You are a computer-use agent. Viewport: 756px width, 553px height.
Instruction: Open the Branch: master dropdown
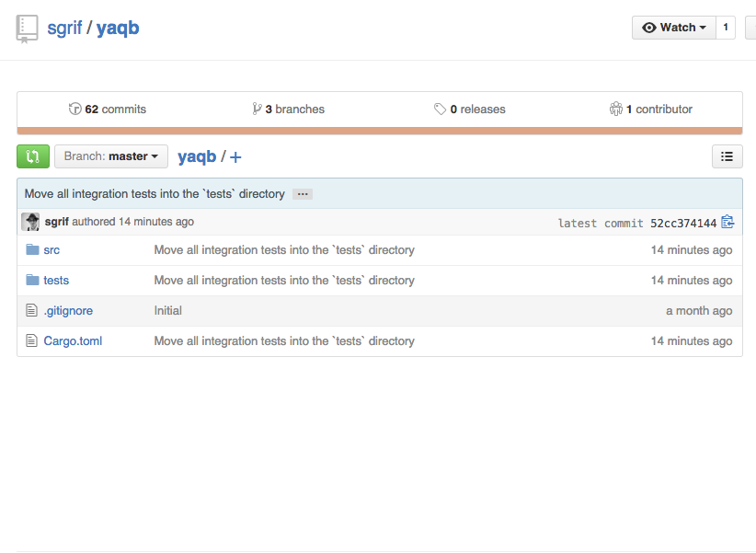point(111,156)
